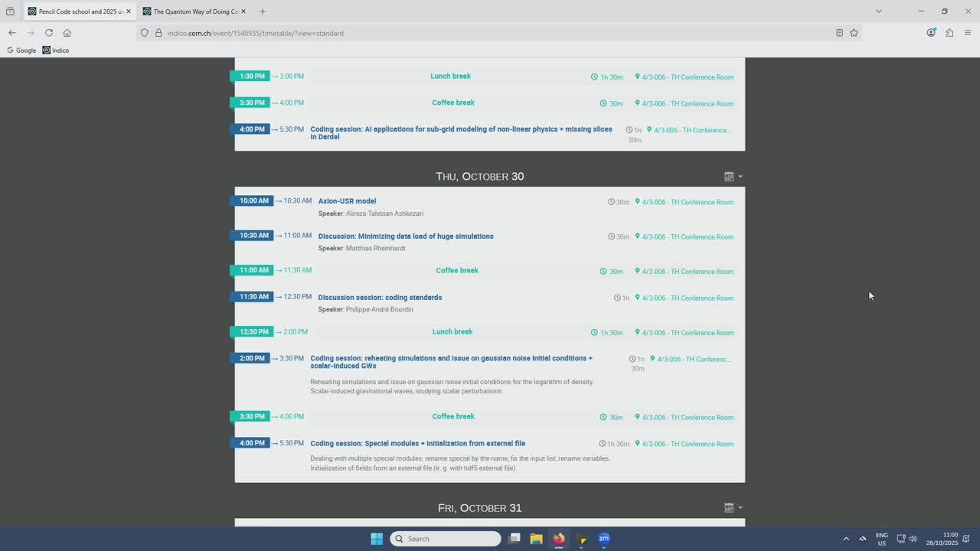Open a new browser tab

coord(263,11)
